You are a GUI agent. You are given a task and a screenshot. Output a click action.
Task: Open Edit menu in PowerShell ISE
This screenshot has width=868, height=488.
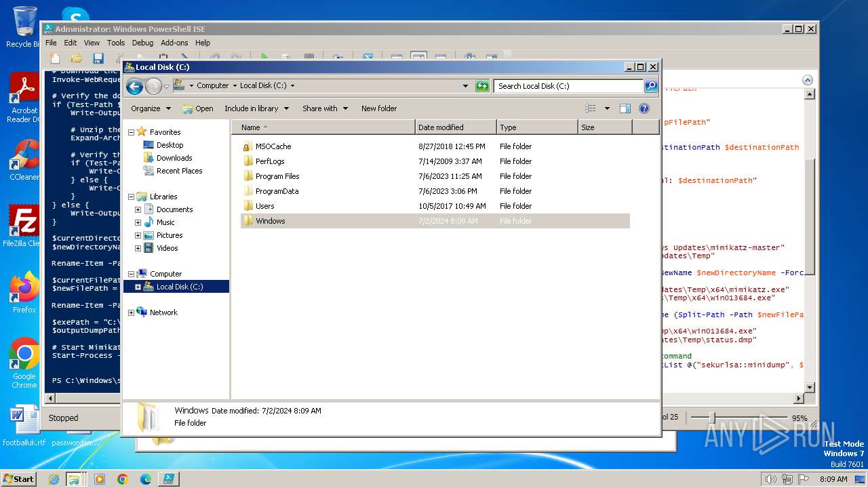click(x=71, y=43)
